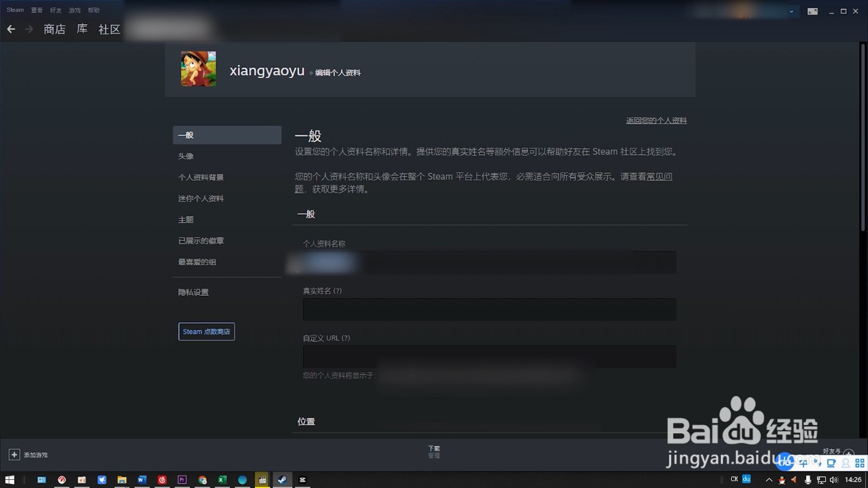Open CapCut icon in the taskbar
This screenshot has width=868, height=488.
click(x=303, y=480)
